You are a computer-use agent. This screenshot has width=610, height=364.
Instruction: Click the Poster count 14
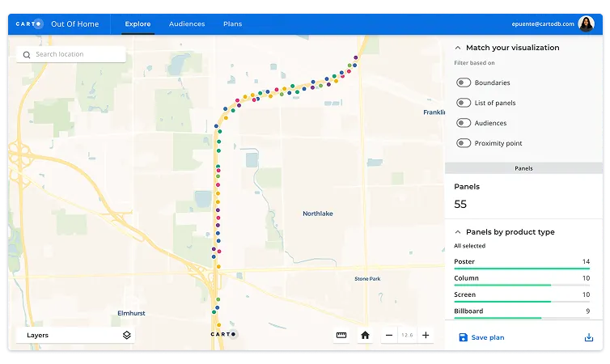[x=587, y=261]
